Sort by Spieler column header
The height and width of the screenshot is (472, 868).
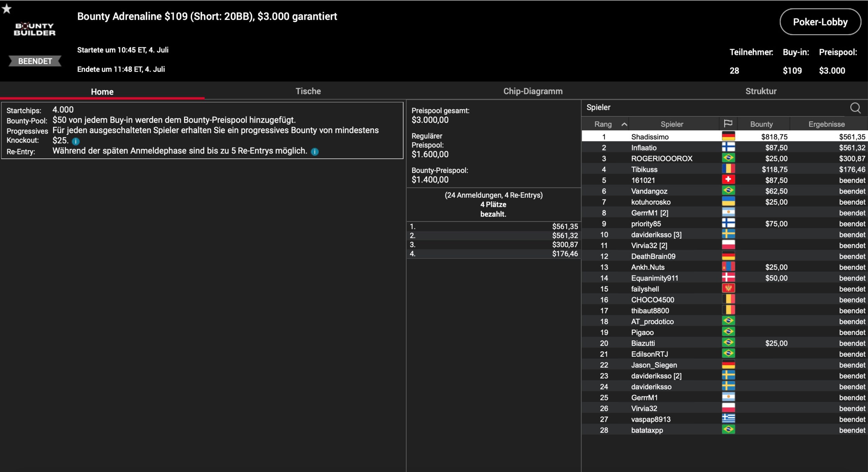click(x=672, y=124)
